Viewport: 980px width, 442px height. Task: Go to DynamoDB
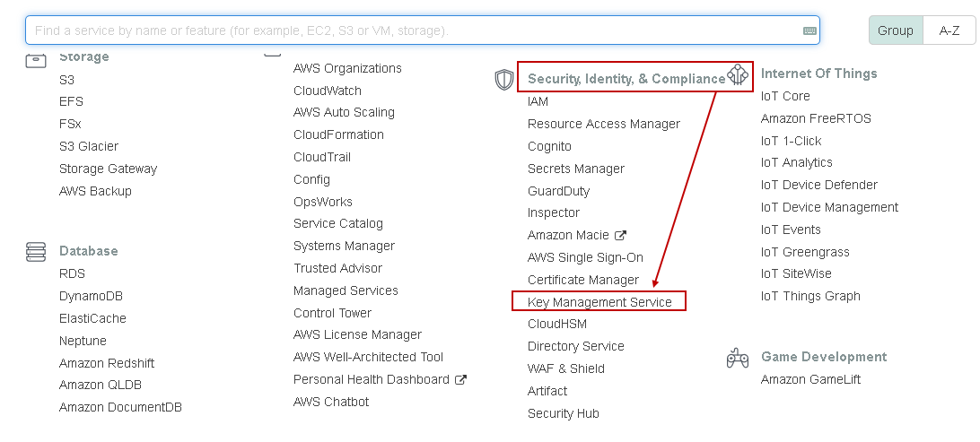click(92, 296)
